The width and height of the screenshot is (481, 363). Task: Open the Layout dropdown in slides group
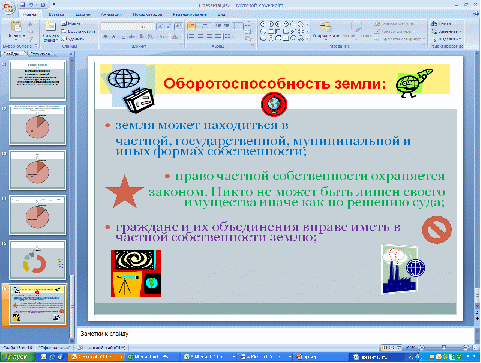click(70, 24)
